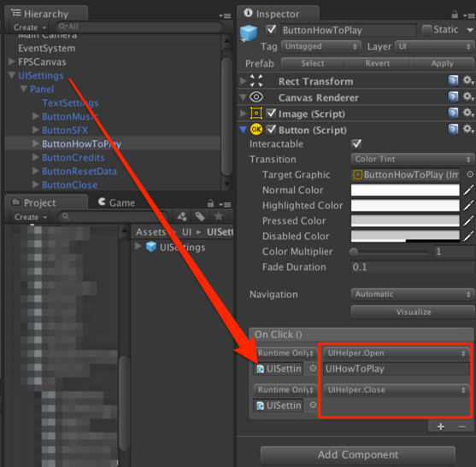Remove On Click event with minus
Screen dimensions: 476x467
[462, 427]
